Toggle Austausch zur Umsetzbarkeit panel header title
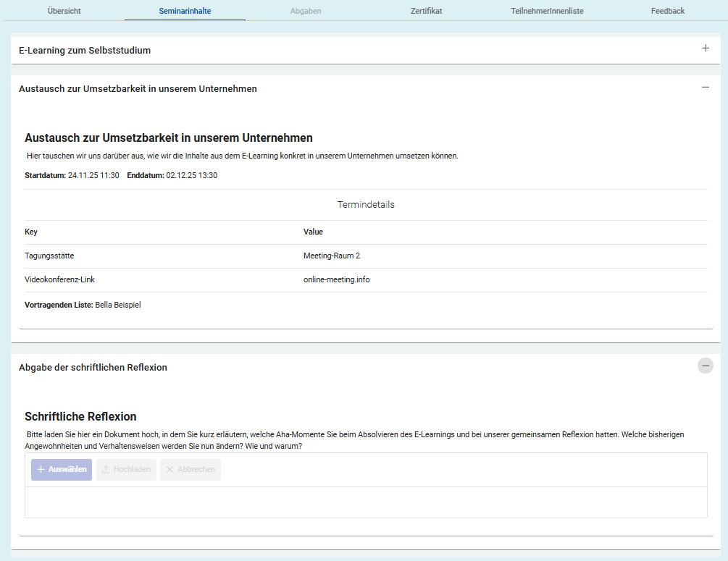The width and height of the screenshot is (728, 561). [138, 89]
